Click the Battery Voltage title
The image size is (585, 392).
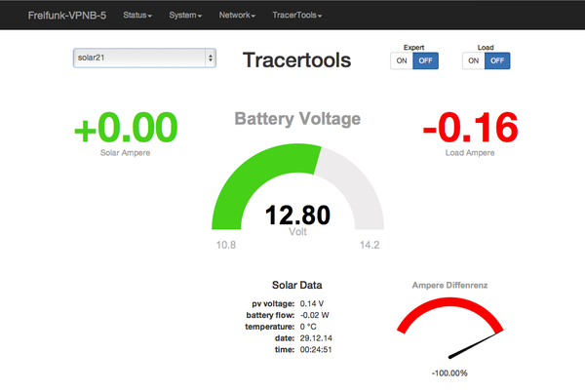297,118
